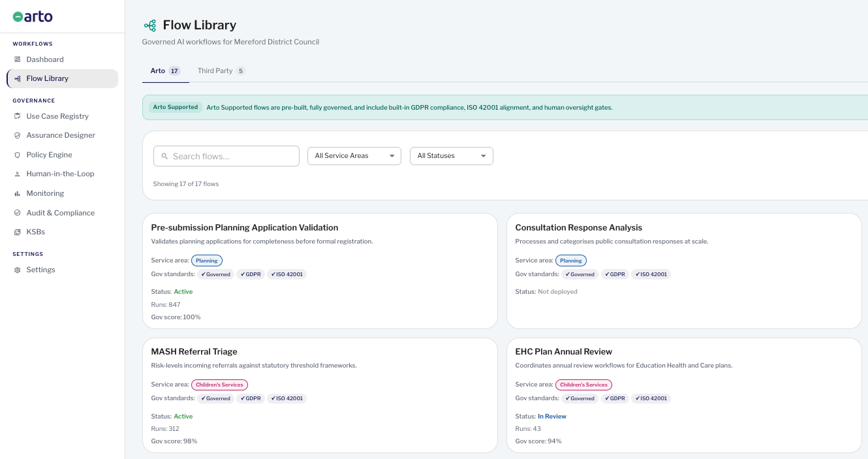868x459 pixels.
Task: Open Pre-submission Planning Application Validation card
Action: click(320, 271)
